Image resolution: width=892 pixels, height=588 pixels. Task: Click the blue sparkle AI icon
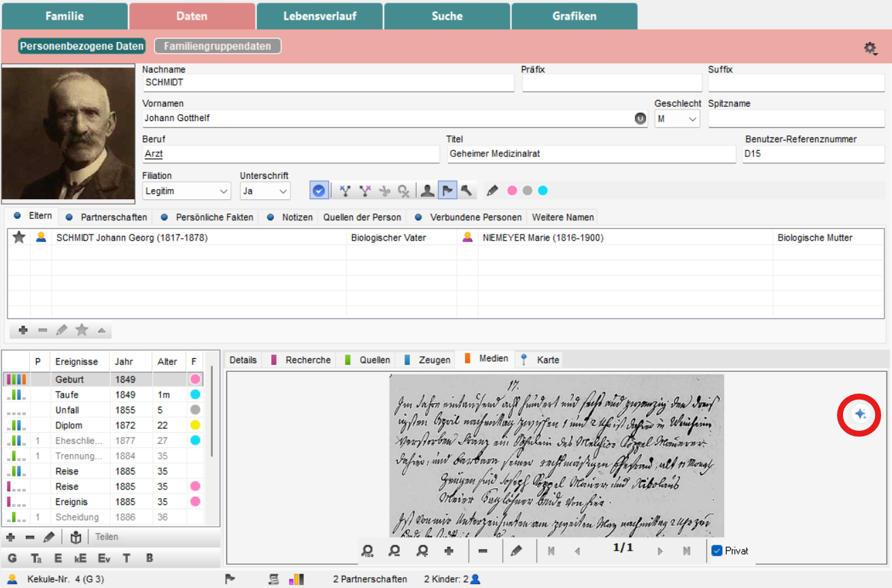point(859,414)
